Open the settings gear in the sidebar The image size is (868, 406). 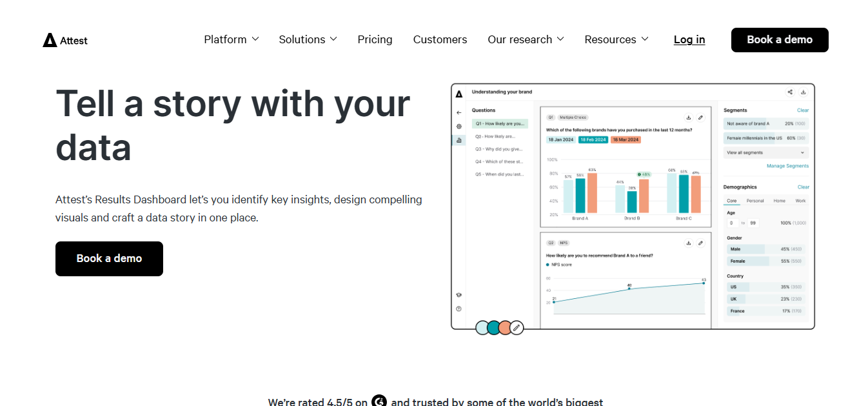459,125
